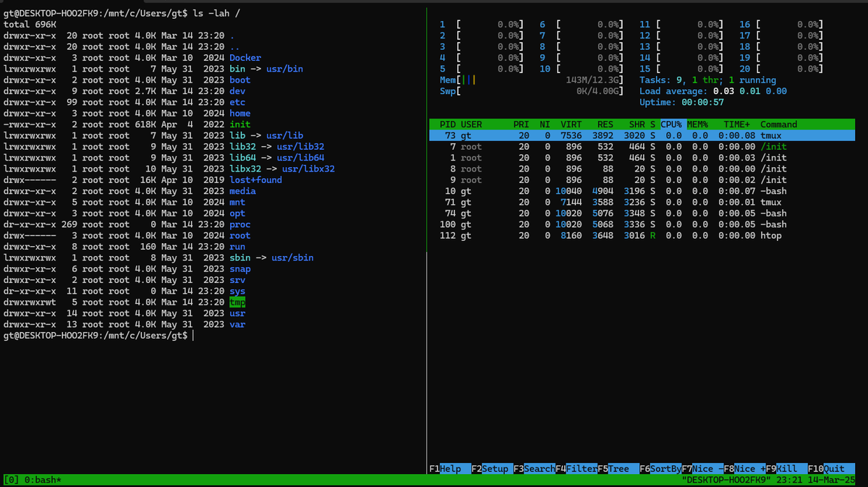This screenshot has height=487, width=868.
Task: Click the etc directory entry
Action: [x=237, y=102]
